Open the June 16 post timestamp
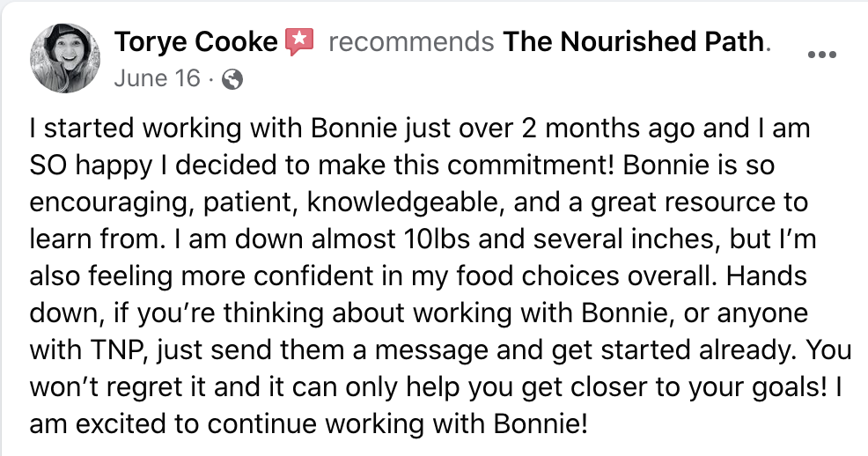Screen dimensions: 868x456 pyautogui.click(x=158, y=78)
